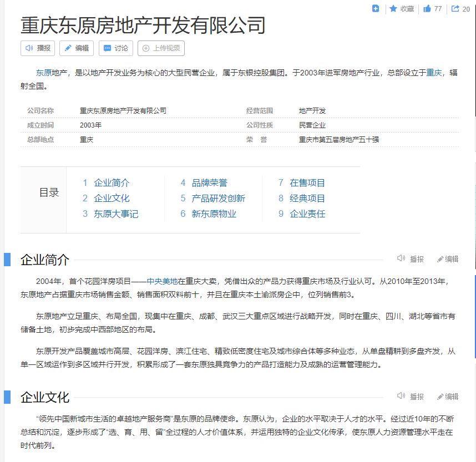Click the circled plus icon in 上传视频
The image size is (476, 462).
tap(146, 48)
